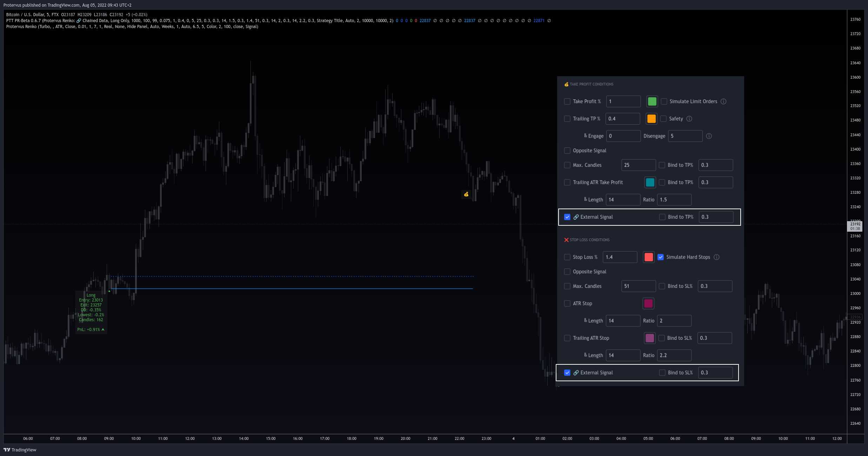Click the 22:00 time axis label
The image size is (868, 456).
click(x=459, y=438)
